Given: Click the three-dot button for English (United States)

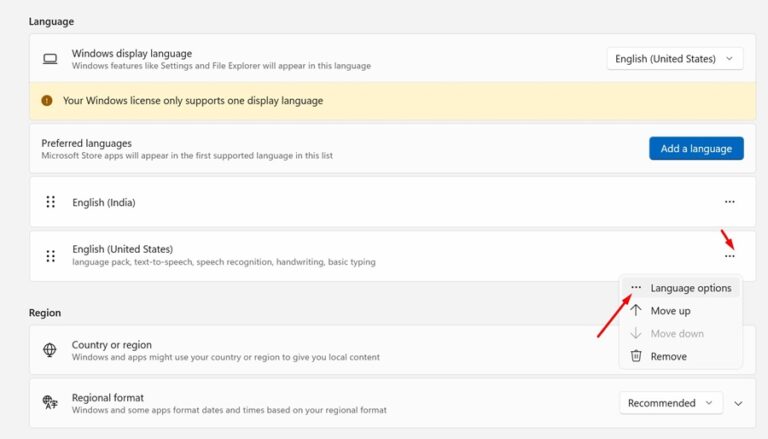Looking at the screenshot, I should [729, 256].
